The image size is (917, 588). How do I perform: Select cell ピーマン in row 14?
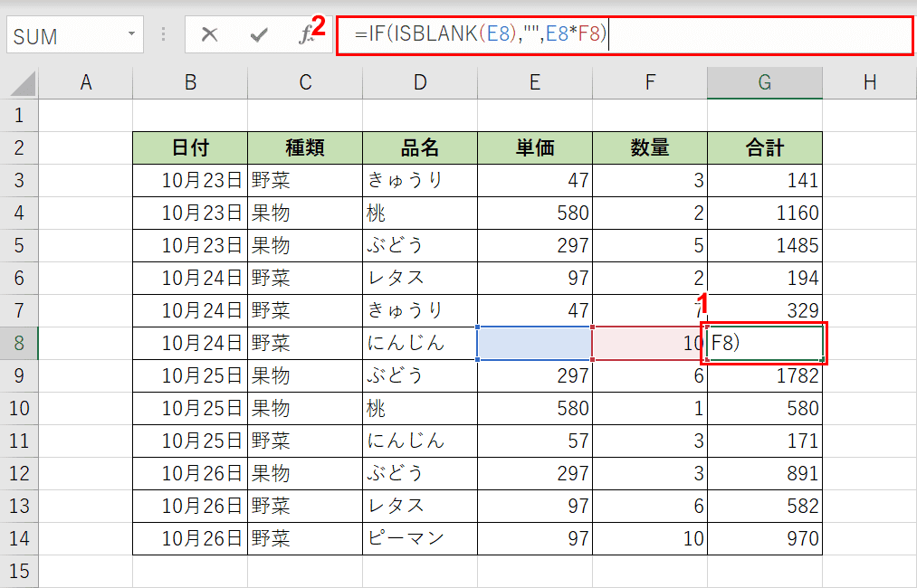point(420,538)
